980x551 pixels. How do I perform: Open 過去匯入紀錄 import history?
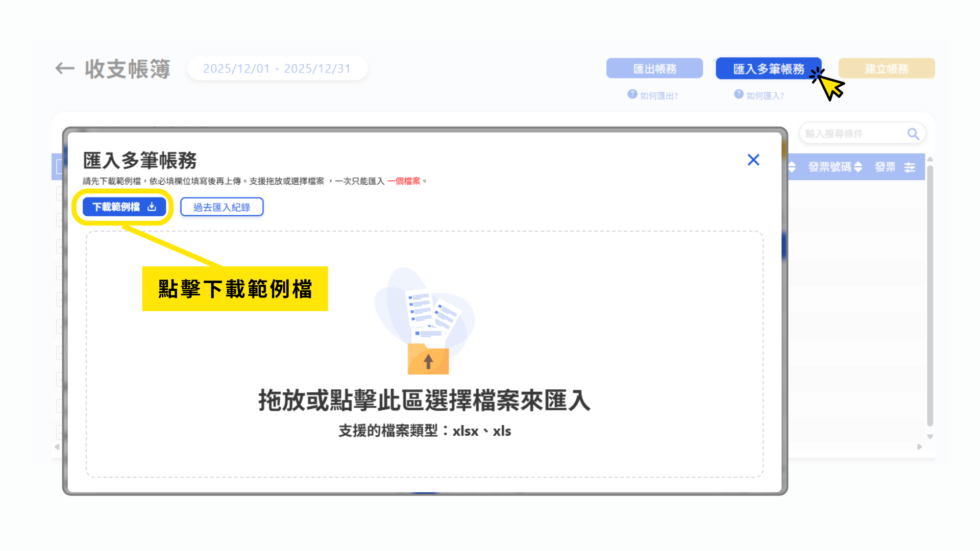(x=222, y=207)
